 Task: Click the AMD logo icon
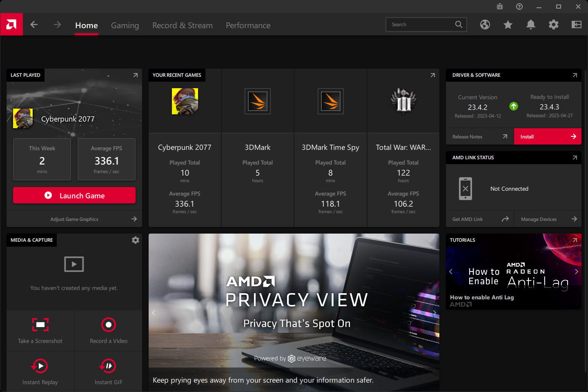[11, 24]
